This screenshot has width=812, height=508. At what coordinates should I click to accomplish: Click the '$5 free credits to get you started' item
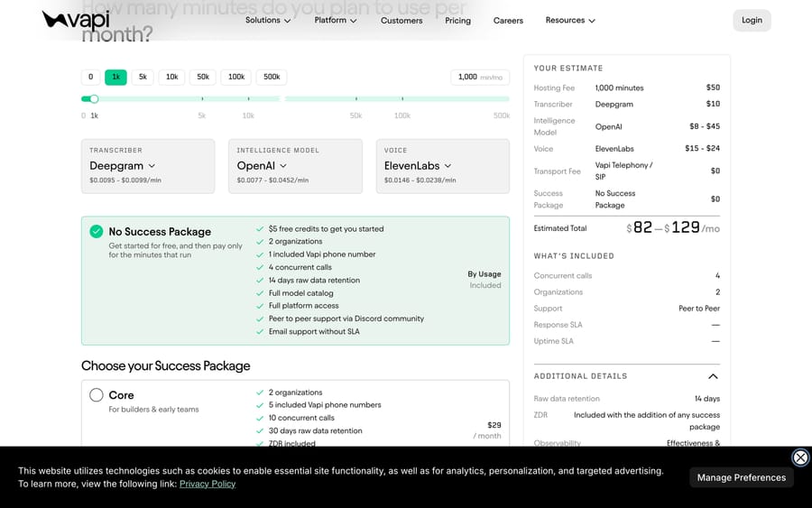(327, 229)
